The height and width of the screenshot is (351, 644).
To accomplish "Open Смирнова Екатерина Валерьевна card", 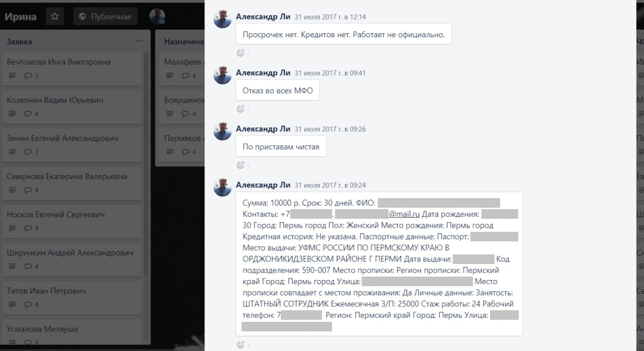I will 72,182.
